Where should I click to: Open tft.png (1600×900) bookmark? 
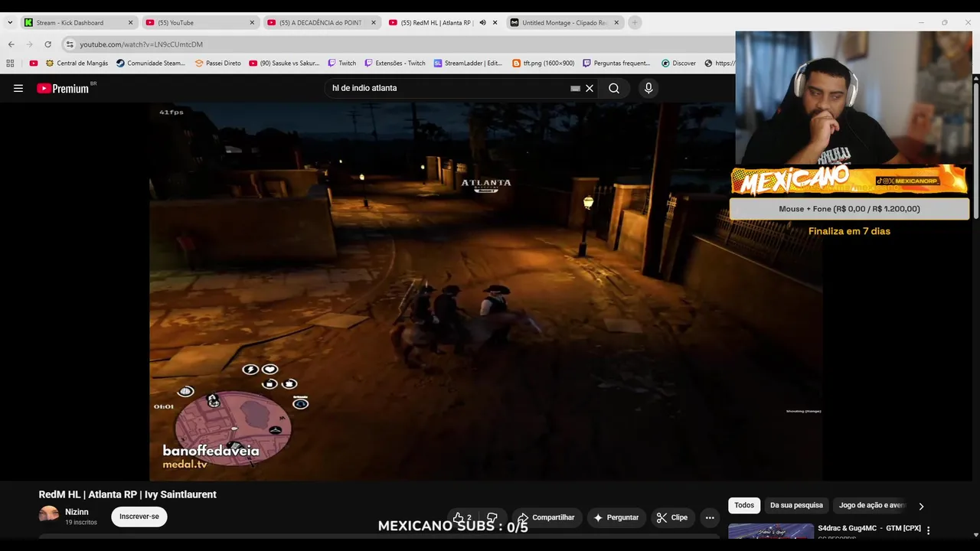coord(543,64)
